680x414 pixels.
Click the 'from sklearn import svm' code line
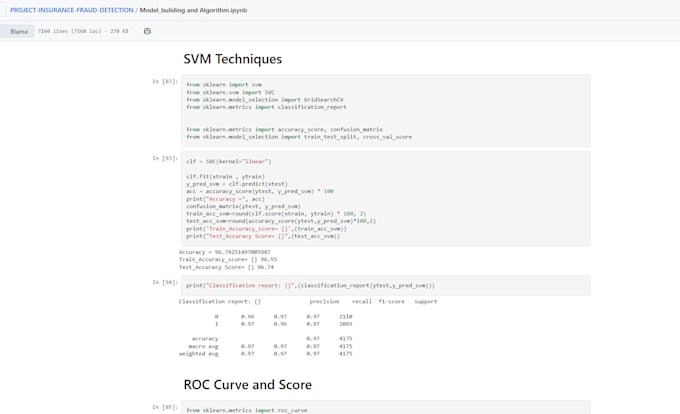click(224, 85)
